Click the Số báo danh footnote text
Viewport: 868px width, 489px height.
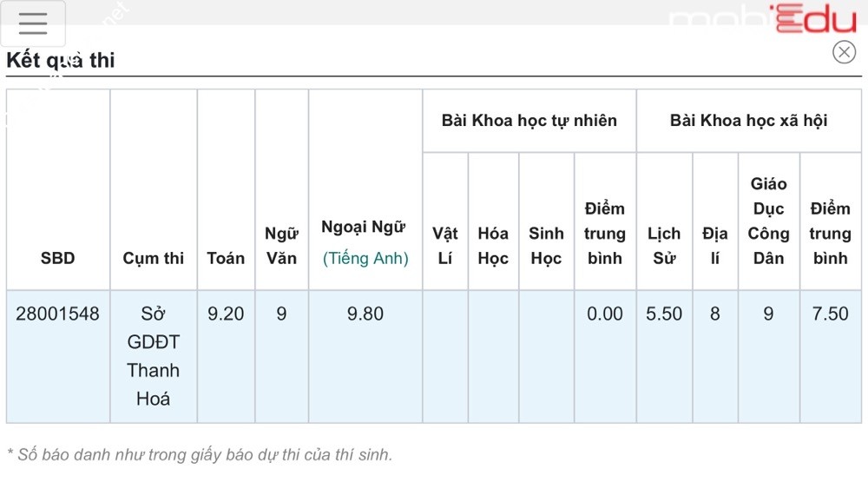(x=200, y=454)
